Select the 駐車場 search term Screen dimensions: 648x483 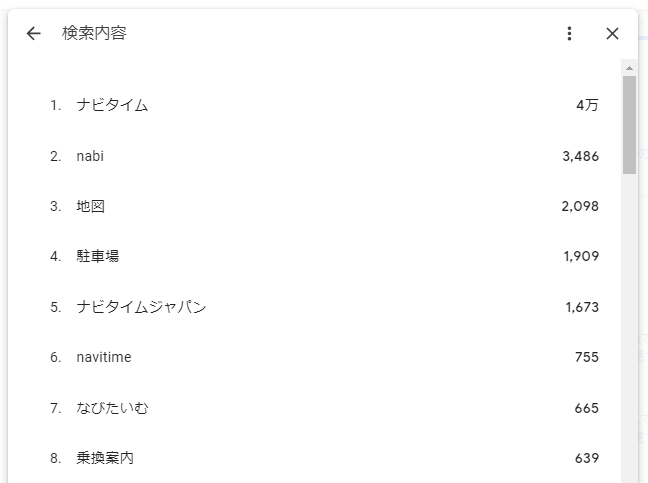coord(98,256)
